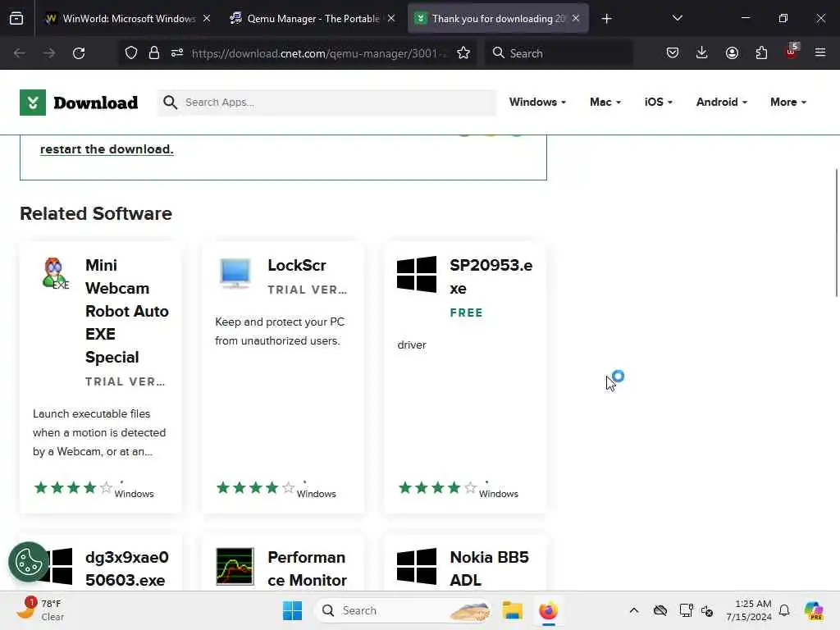This screenshot has height=630, width=840.
Task: Reload the current page
Action: [79, 53]
